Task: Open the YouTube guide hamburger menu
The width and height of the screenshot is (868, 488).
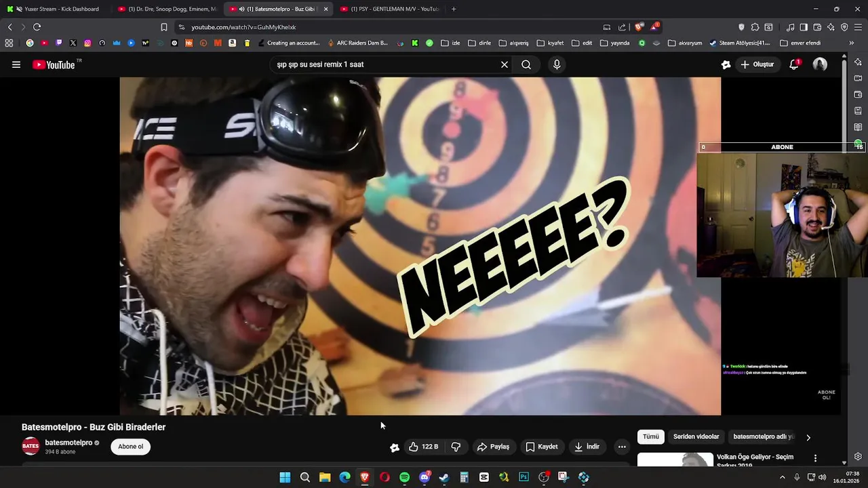Action: (16, 65)
